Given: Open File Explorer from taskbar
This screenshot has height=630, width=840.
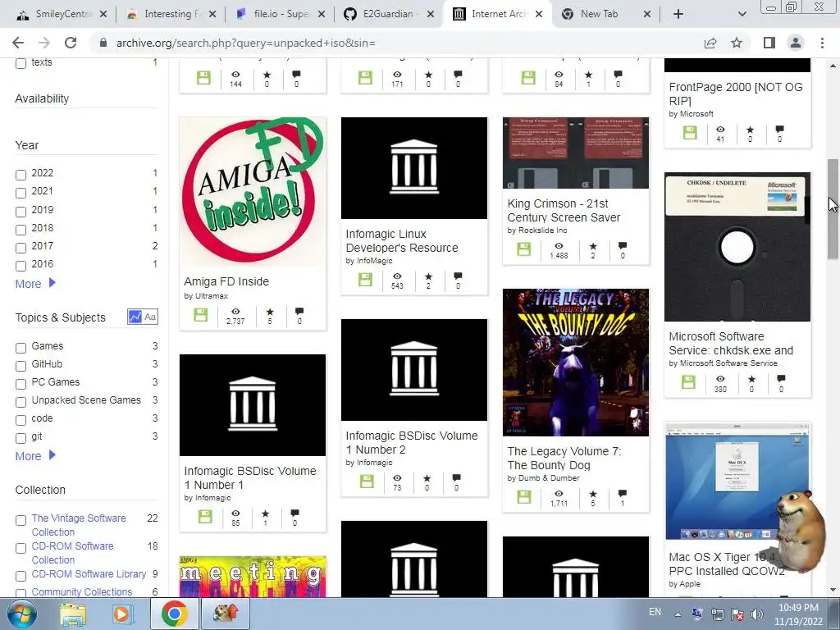Looking at the screenshot, I should click(x=73, y=614).
